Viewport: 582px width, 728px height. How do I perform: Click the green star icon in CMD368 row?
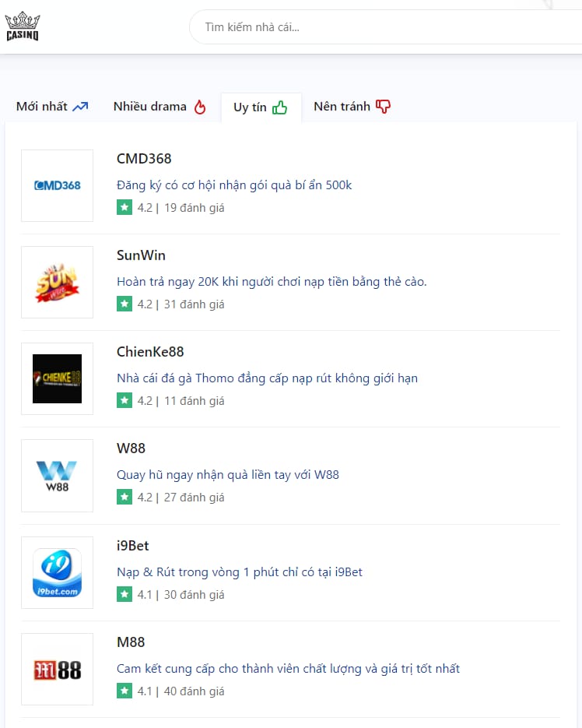coord(124,208)
